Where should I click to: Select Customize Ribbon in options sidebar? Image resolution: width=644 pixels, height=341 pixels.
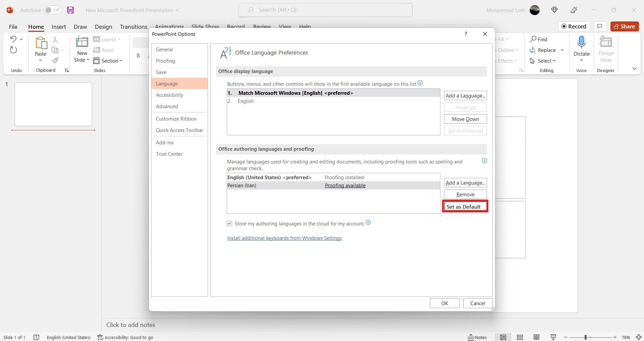click(179, 119)
